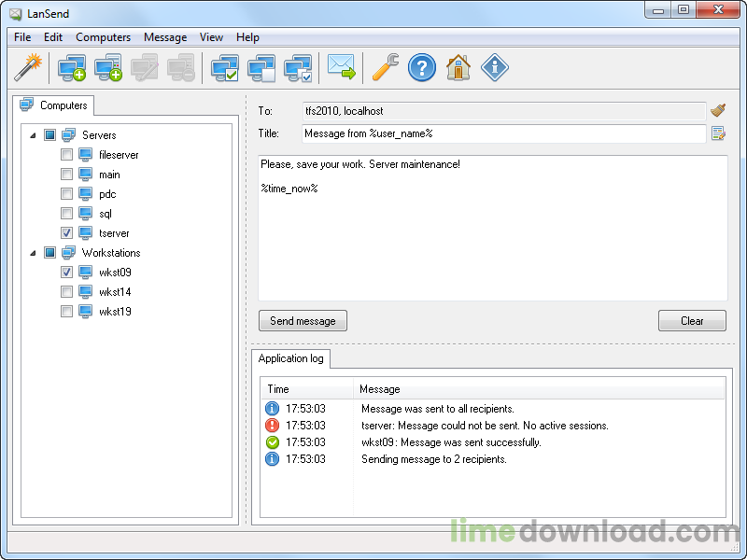
Task: Select 'Message was sent to all recipients' entry
Action: click(x=493, y=409)
